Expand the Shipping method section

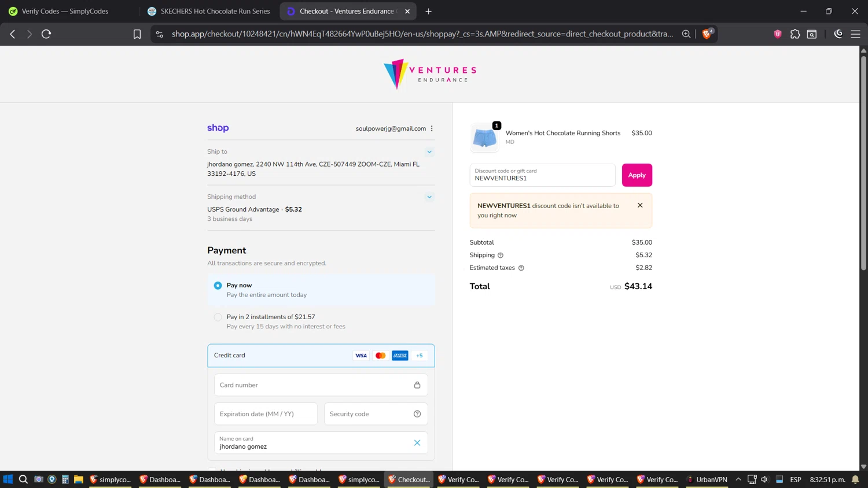[429, 197]
